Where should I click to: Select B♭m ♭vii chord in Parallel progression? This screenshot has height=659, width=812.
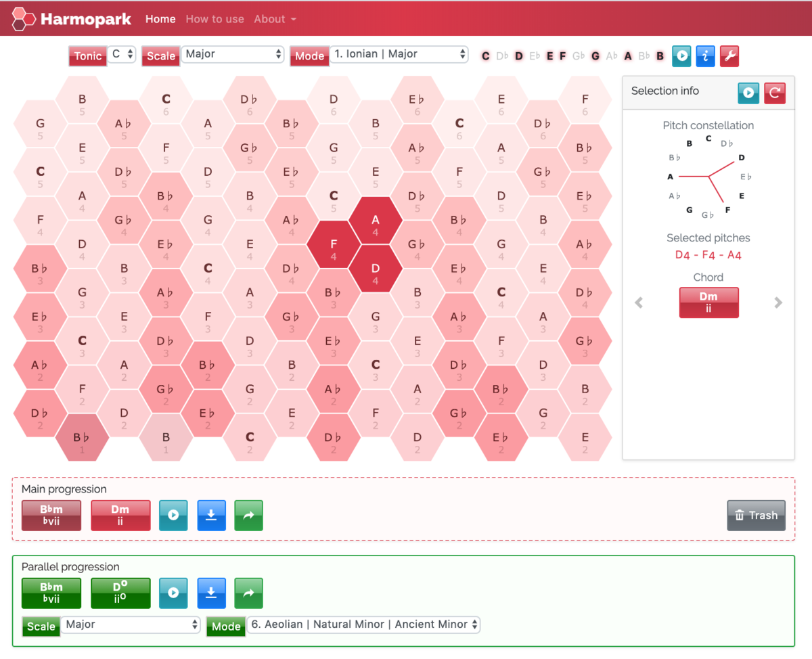pos(51,593)
